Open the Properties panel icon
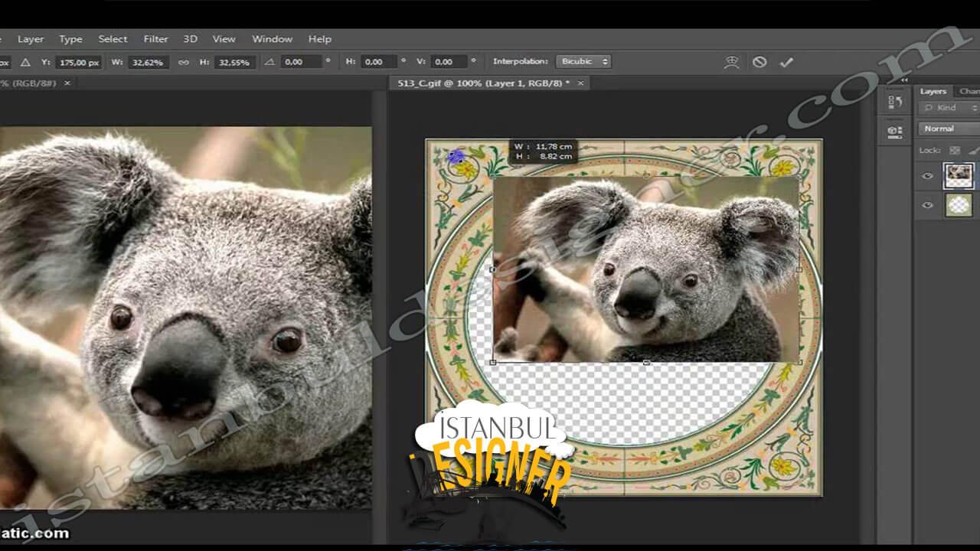The width and height of the screenshot is (980, 551). [x=894, y=131]
